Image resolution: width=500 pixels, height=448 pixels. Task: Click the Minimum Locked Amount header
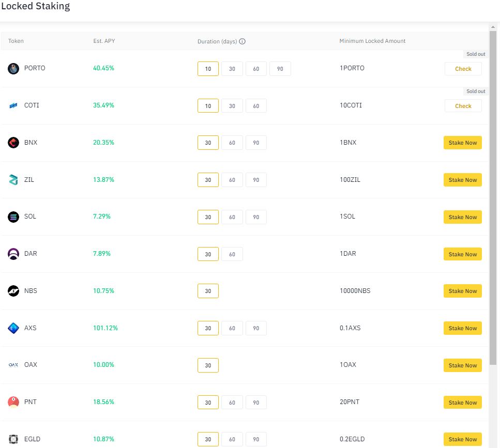pos(372,41)
